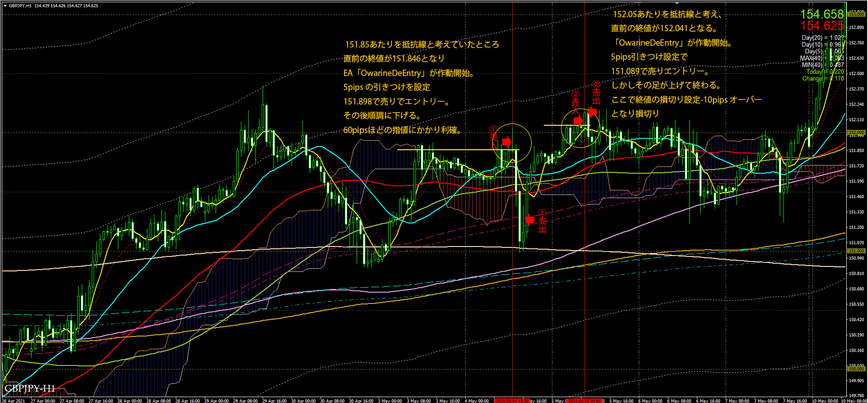The height and width of the screenshot is (403, 868).
Task: Select the Day(10) range line
Action: 823,45
